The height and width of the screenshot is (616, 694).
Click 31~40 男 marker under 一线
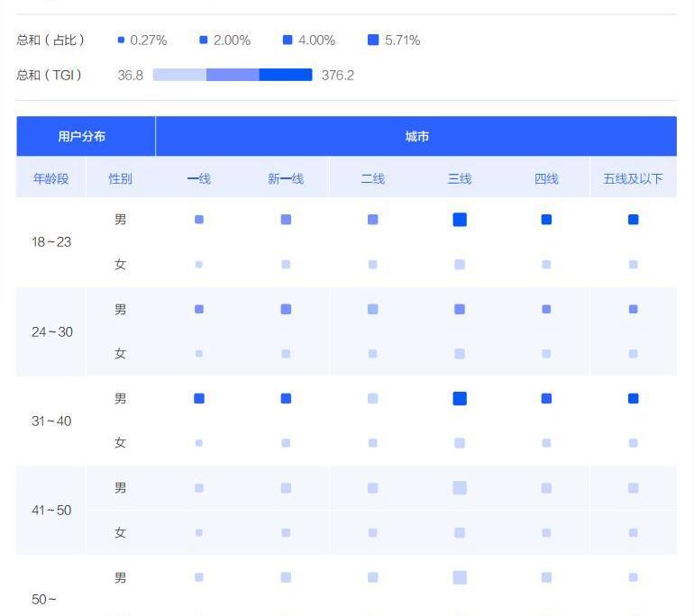tap(199, 398)
